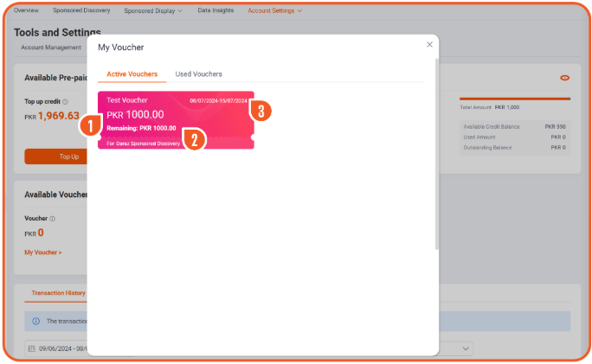This screenshot has width=592, height=364.
Task: Click the info icon beside Top up credit
Action: [66, 101]
